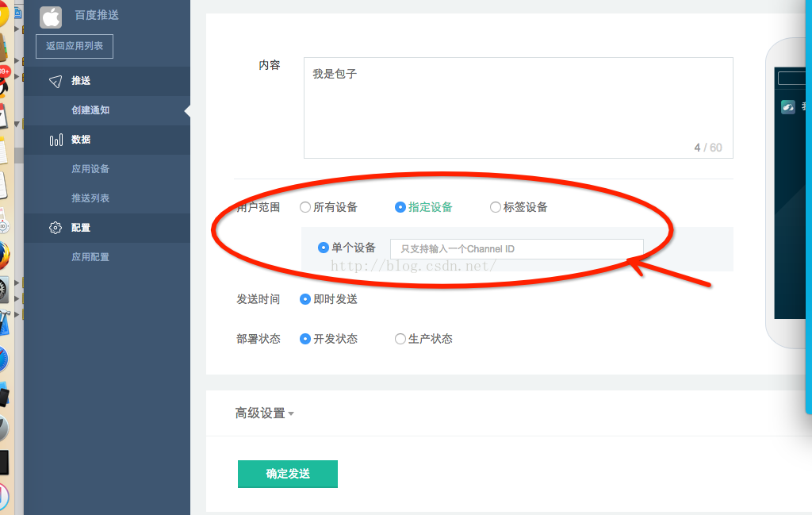This screenshot has width=812, height=515.
Task: Select the 配置 sidebar section label
Action: pyautogui.click(x=81, y=228)
